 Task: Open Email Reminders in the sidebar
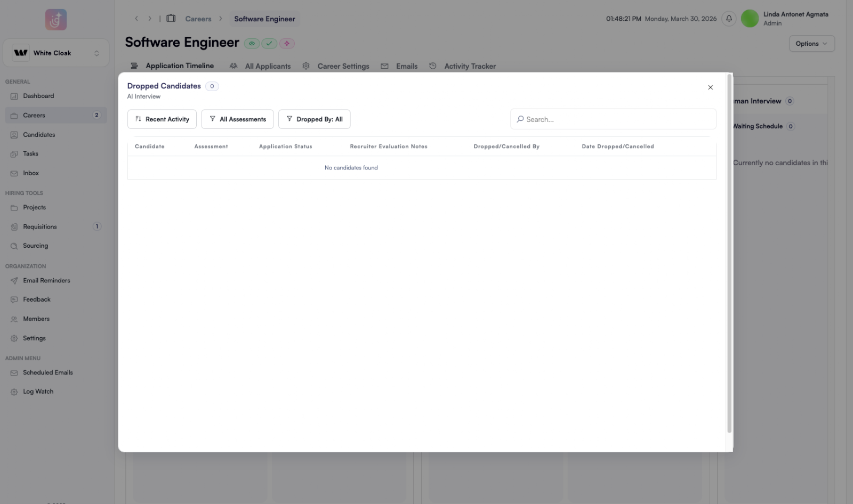(x=46, y=281)
